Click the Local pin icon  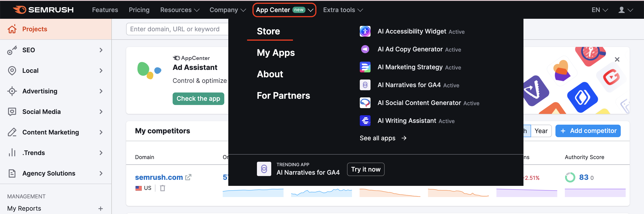click(12, 71)
